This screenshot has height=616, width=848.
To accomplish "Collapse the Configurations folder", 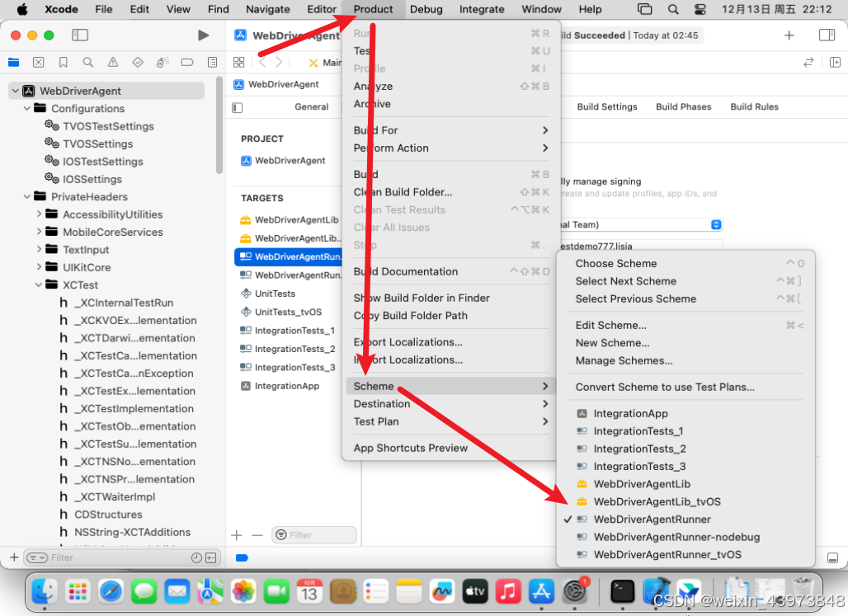I will coord(27,109).
